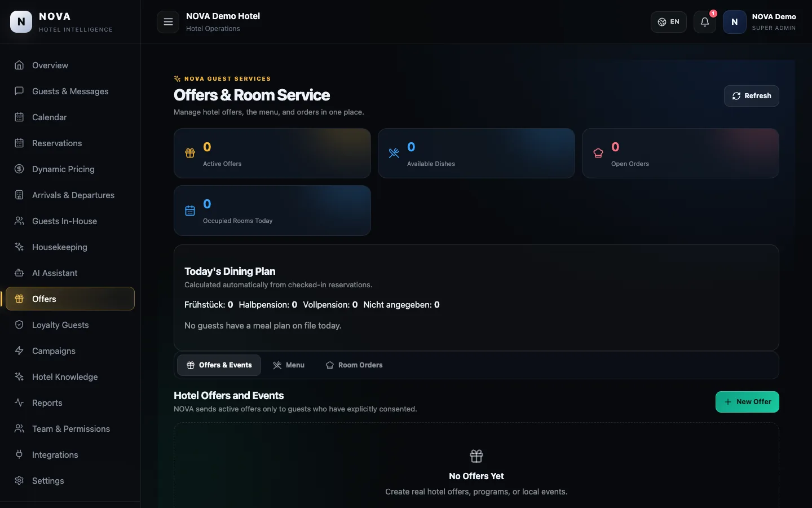Click the Guests & Messages chat icon
Screen dimensions: 812x508
tap(19, 91)
